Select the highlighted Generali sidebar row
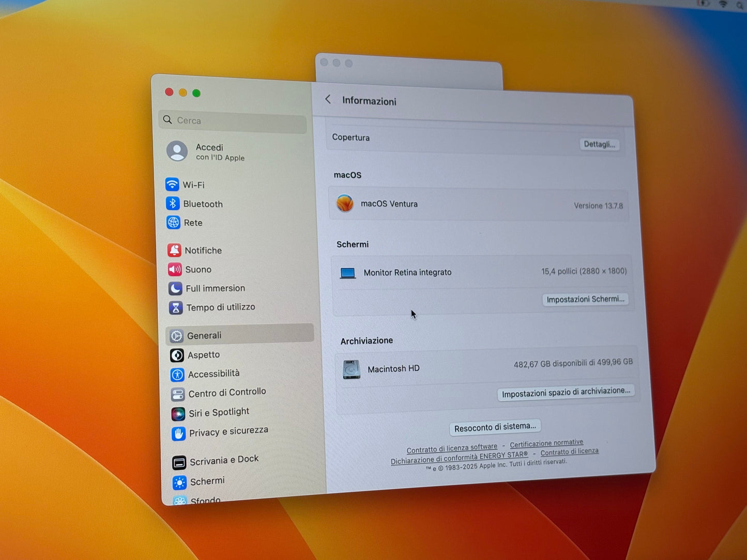747x560 pixels. pos(240,335)
